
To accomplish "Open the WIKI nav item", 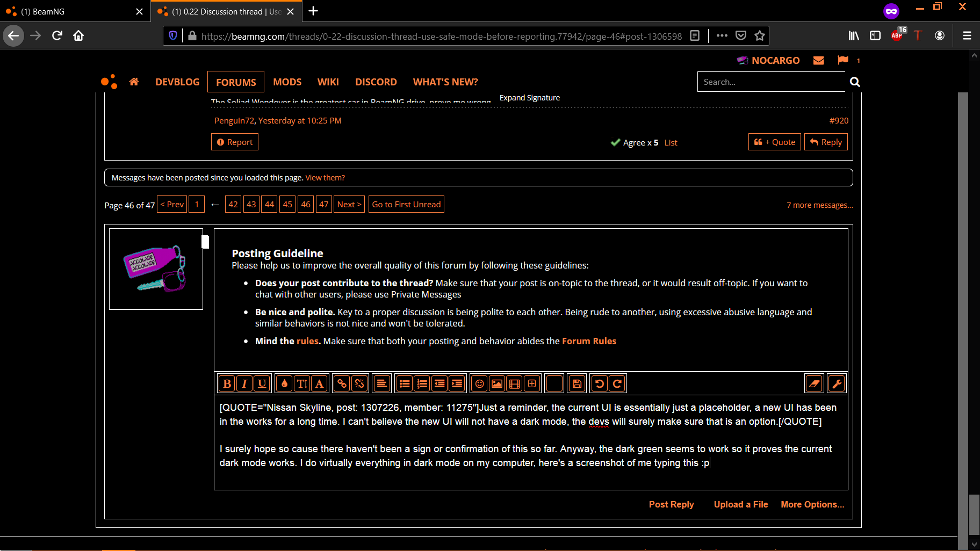I will point(328,82).
